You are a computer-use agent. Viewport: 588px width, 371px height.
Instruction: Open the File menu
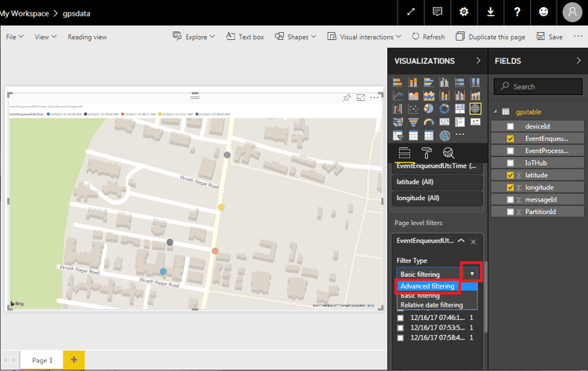[x=15, y=37]
